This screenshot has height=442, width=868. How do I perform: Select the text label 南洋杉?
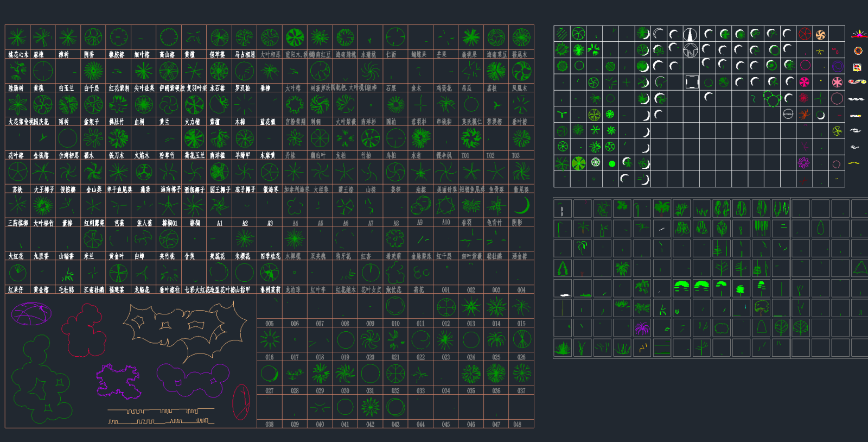coord(368,122)
